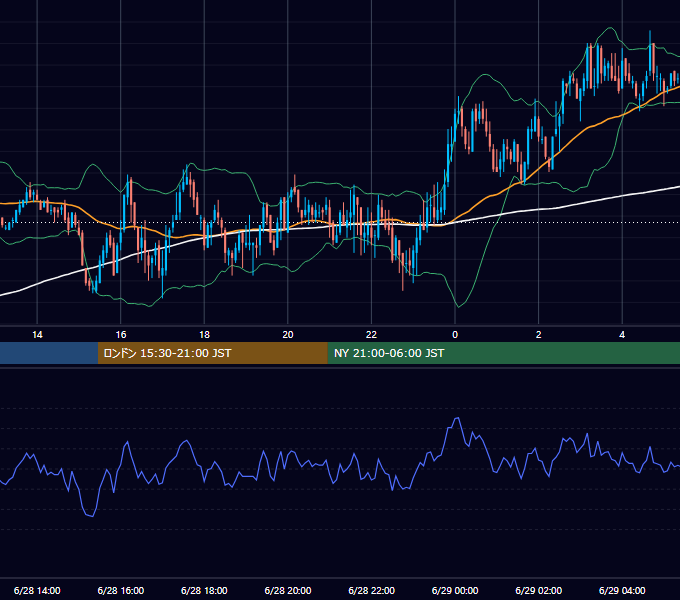The width and height of the screenshot is (680, 600).
Task: Select the 20 hour axis label
Action: tap(288, 335)
